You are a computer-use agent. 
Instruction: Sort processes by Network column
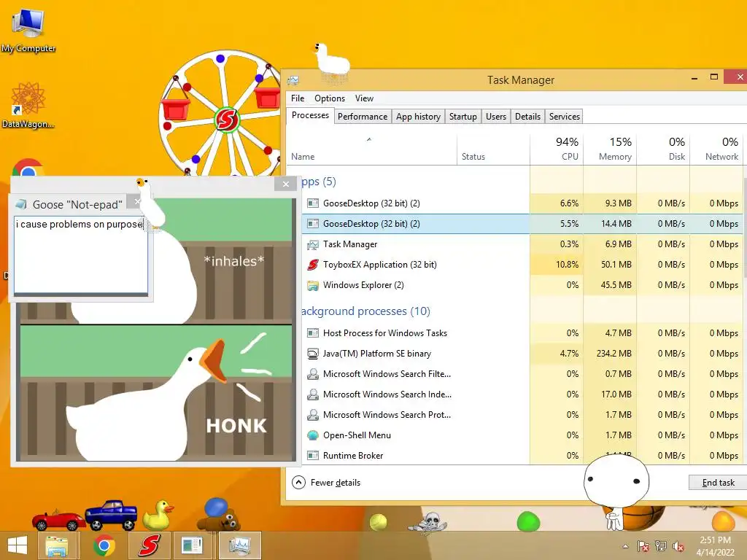click(716, 149)
